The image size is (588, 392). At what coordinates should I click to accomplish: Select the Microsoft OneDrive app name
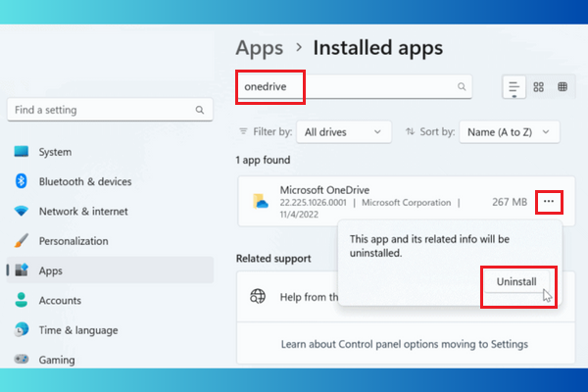324,190
